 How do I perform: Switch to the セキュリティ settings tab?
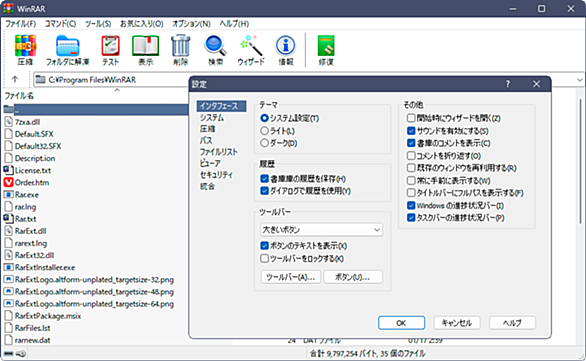[x=216, y=175]
